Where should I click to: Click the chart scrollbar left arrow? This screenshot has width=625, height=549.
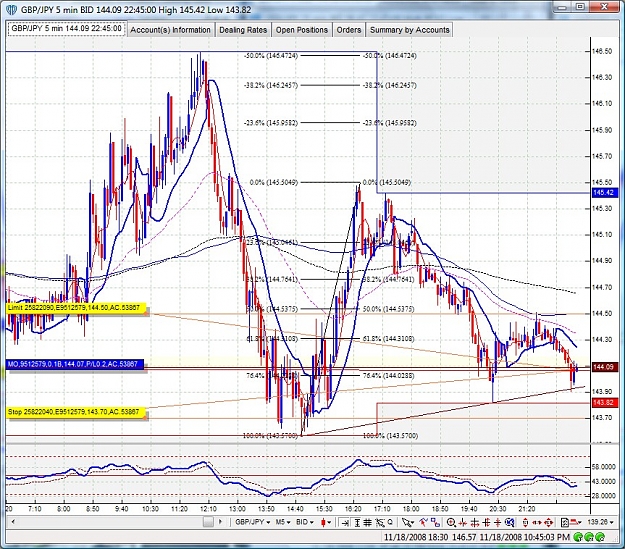coord(13,522)
